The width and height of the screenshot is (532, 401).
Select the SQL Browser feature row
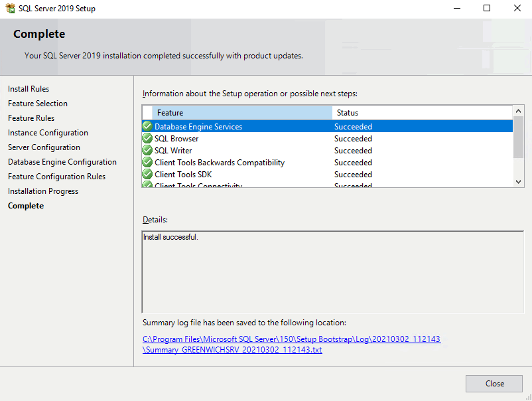[328, 138]
